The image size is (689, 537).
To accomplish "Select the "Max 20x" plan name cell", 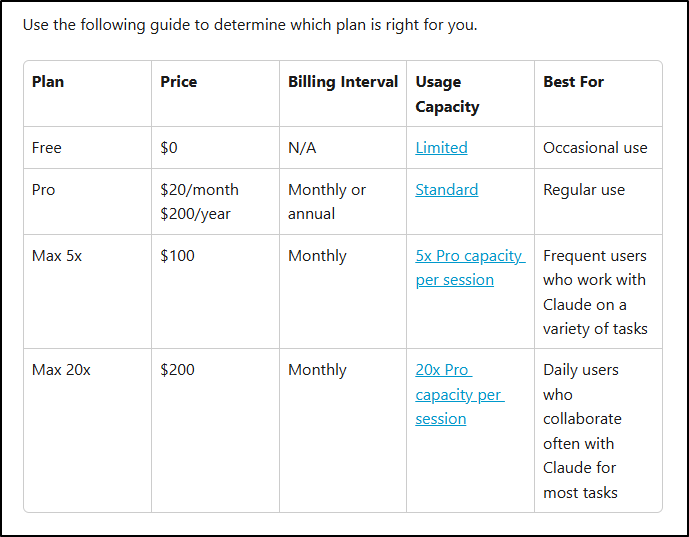I will pyautogui.click(x=61, y=370).
